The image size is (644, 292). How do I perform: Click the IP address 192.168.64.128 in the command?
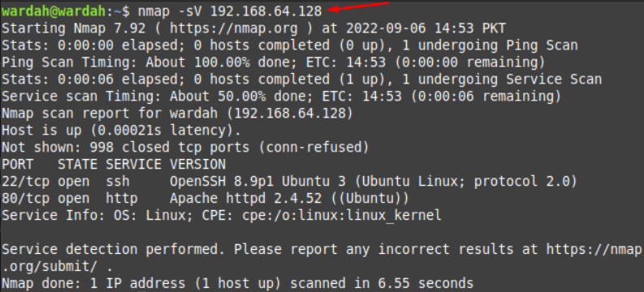[266, 11]
